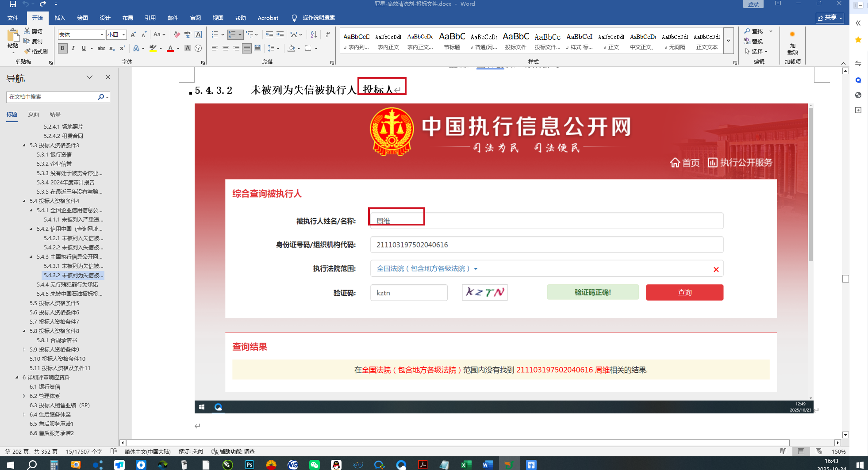Jump to heading 5.8.1 合规承诺书 in navigation
This screenshot has height=470, width=868.
click(57, 340)
